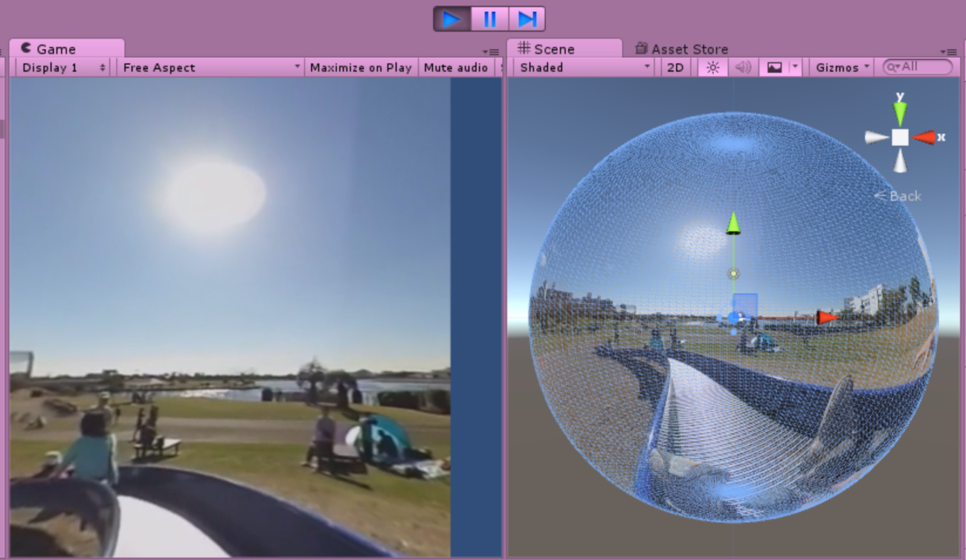Open the Game panel options menu

click(x=491, y=51)
